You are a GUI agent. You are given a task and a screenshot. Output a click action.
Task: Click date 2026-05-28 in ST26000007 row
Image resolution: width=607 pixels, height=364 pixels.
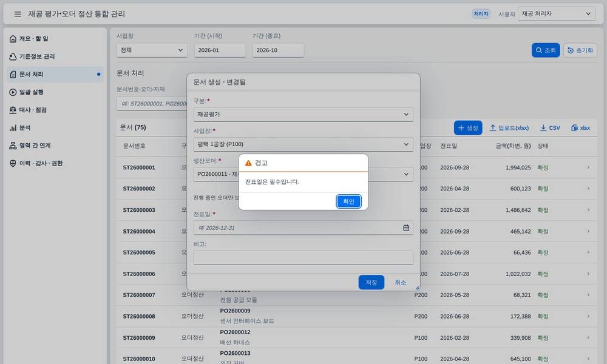coord(455,295)
